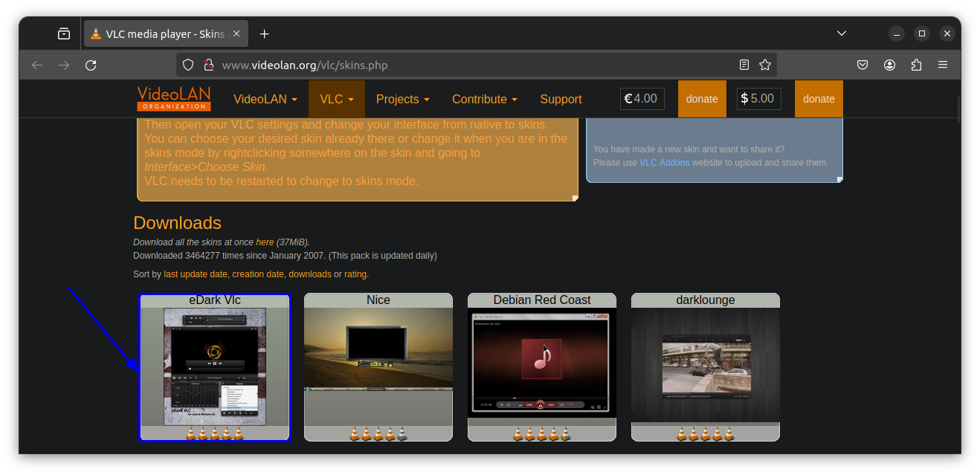Image resolution: width=980 pixels, height=475 pixels.
Task: Expand the Projects dropdown menu
Action: [403, 99]
